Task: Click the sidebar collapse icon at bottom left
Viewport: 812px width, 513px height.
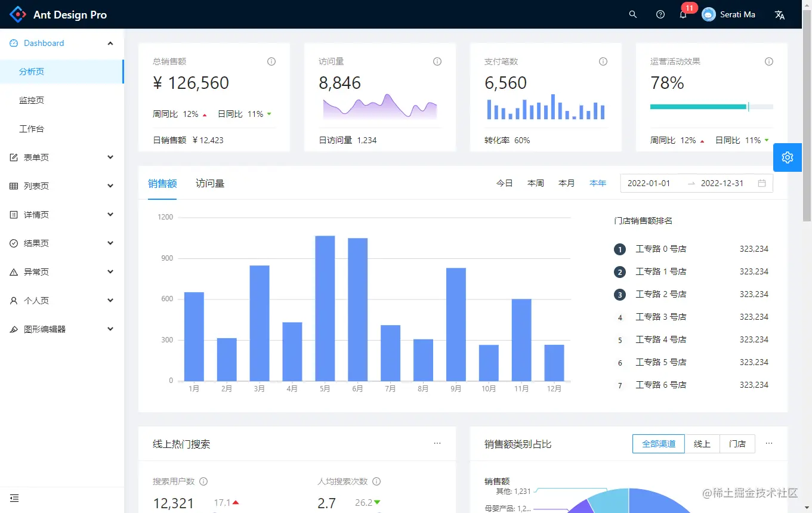Action: pos(14,498)
